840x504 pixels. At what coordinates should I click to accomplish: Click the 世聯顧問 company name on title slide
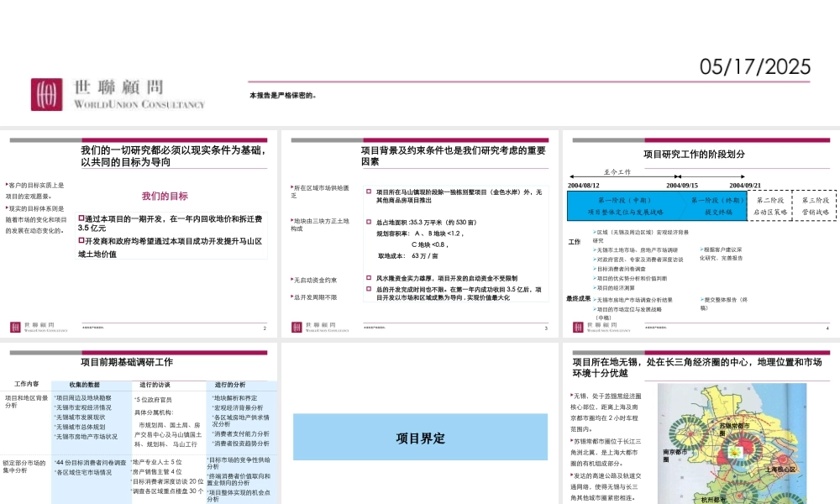(118, 87)
